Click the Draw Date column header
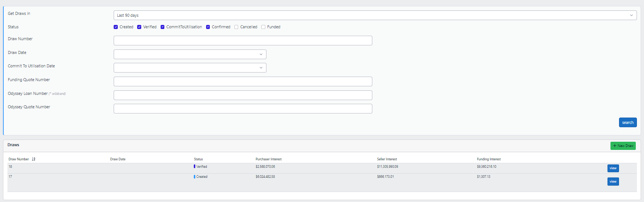This screenshot has height=202, width=644. click(x=118, y=159)
